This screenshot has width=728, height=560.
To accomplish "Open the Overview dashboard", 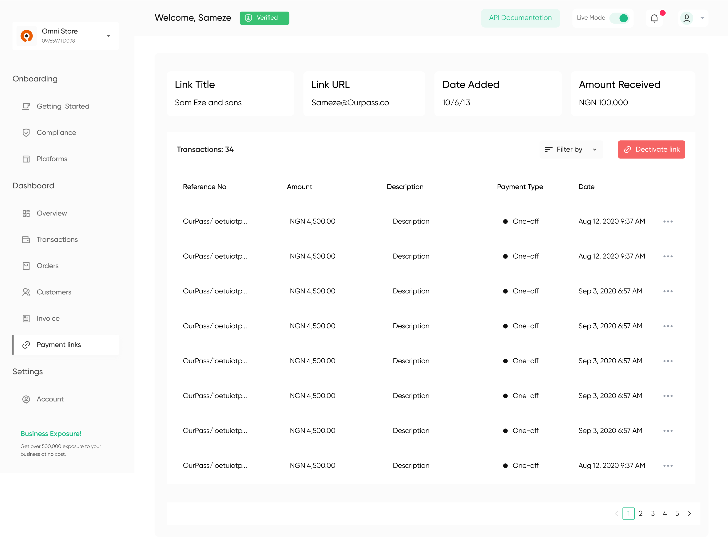I will coord(52,213).
